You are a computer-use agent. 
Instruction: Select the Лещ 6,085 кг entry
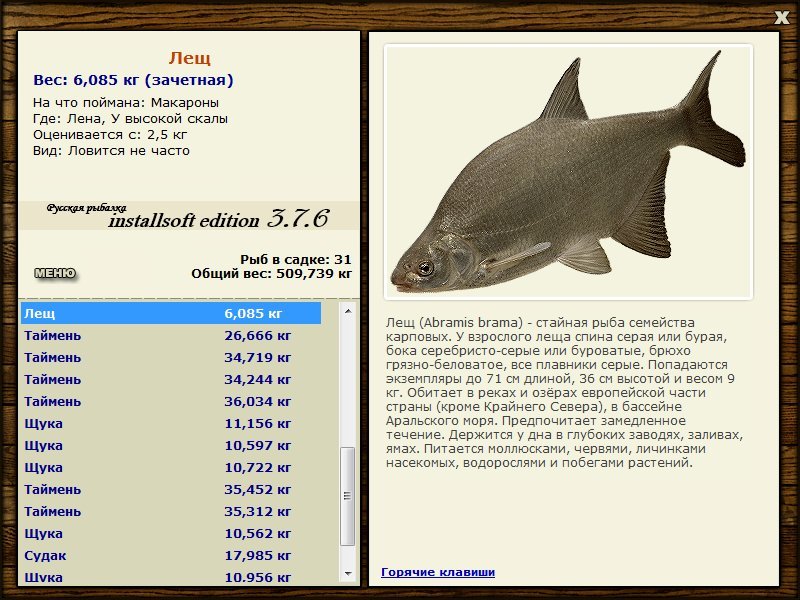171,313
